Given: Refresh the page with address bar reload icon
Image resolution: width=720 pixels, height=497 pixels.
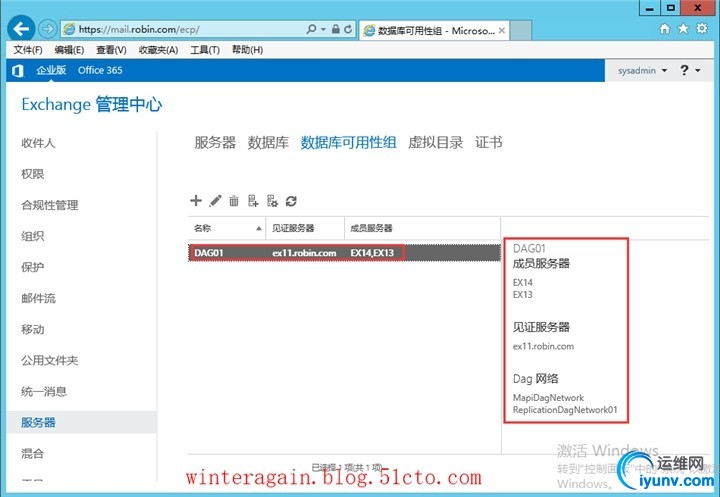Looking at the screenshot, I should tap(348, 29).
